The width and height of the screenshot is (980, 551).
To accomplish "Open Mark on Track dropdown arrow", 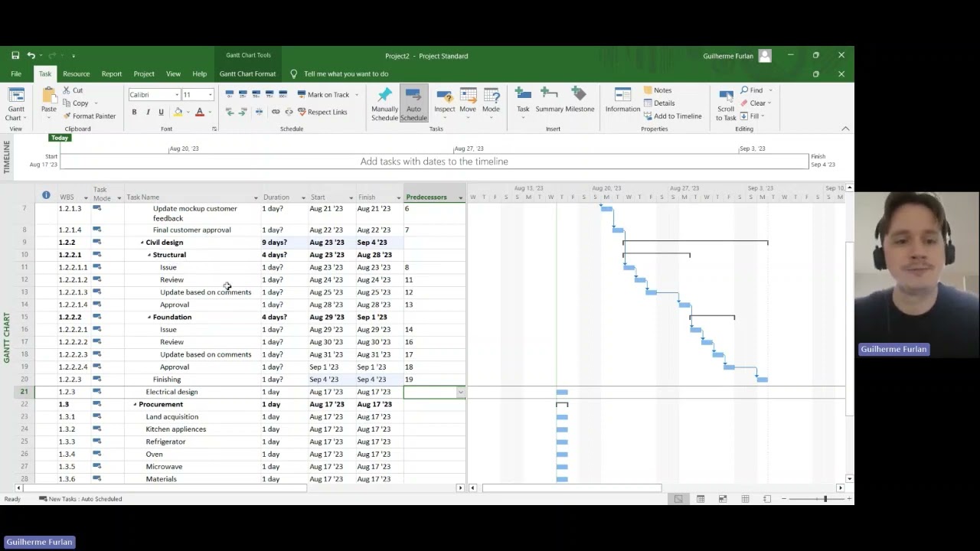I will (356, 95).
